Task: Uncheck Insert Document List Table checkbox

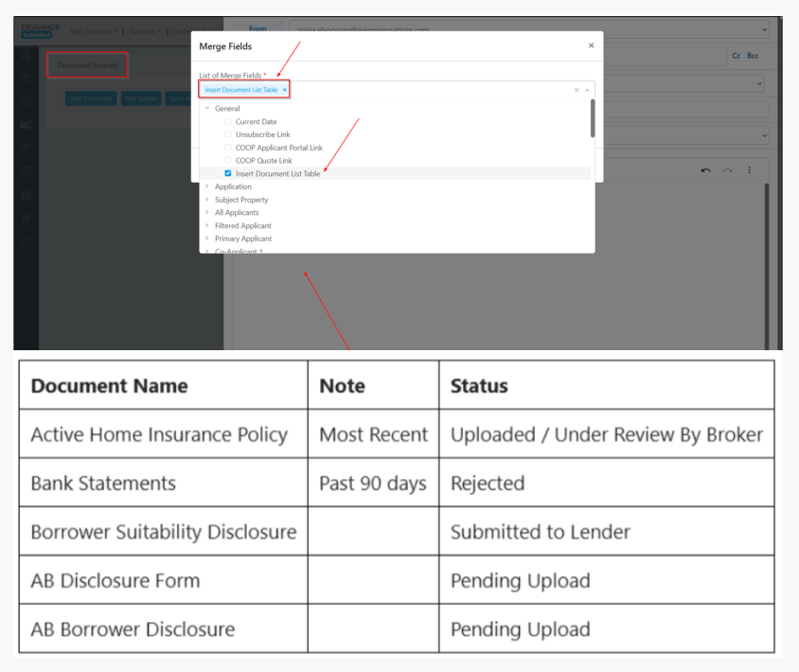Action: pos(227,174)
